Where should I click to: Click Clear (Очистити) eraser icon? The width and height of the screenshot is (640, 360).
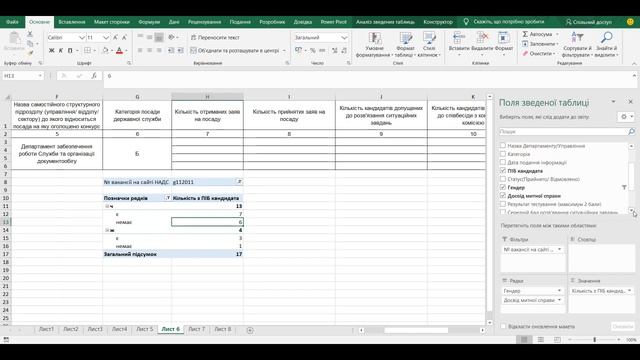pos(525,53)
